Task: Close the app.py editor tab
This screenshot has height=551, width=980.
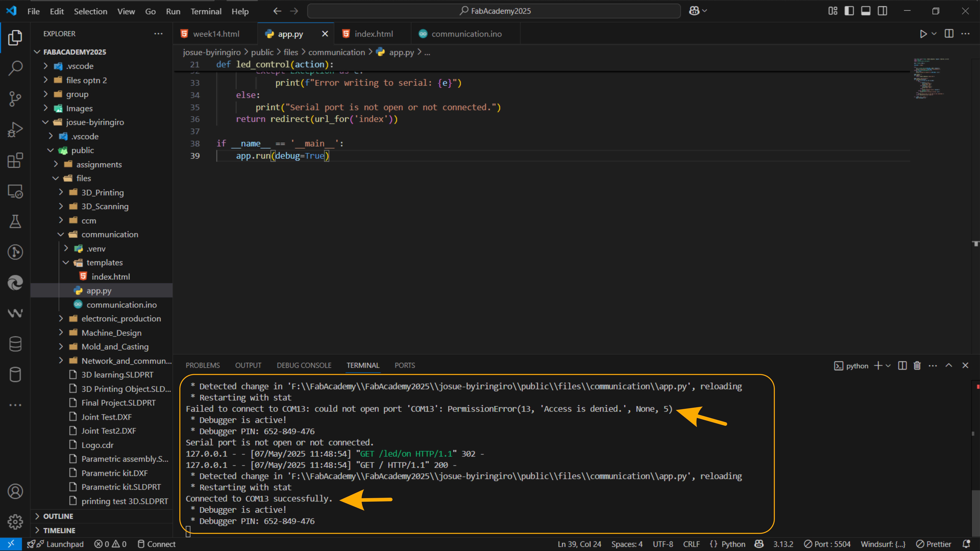Action: (x=325, y=34)
